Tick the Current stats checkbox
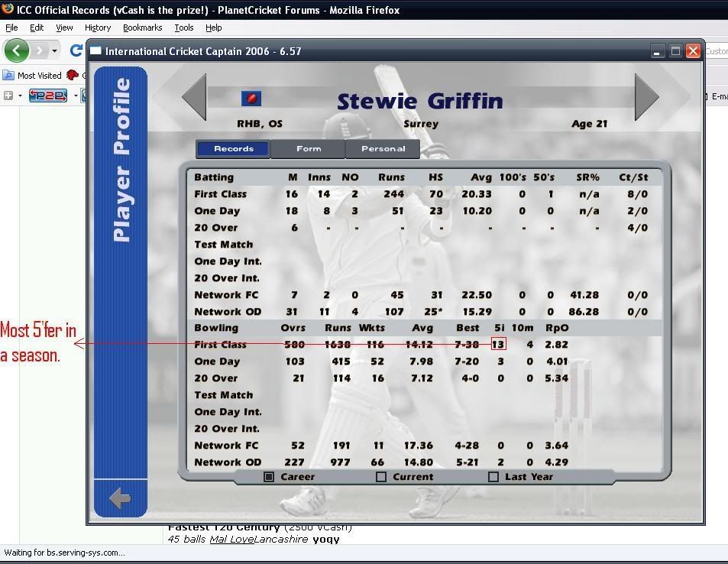This screenshot has width=728, height=564. [x=381, y=477]
